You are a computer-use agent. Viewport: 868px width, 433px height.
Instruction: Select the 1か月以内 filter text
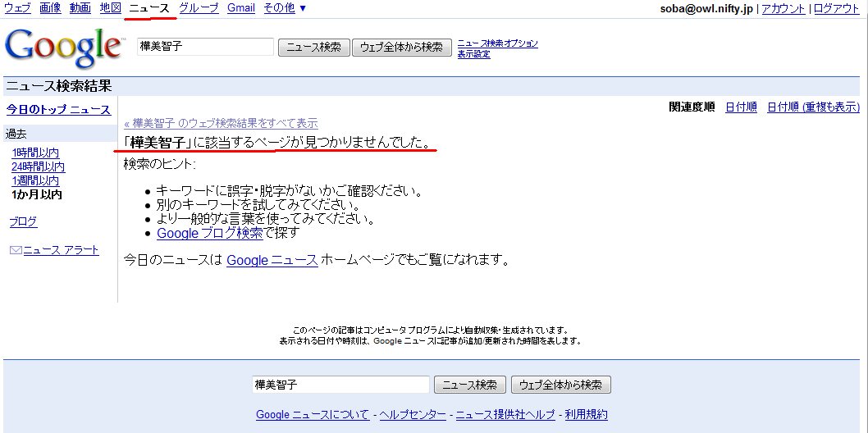[x=37, y=194]
